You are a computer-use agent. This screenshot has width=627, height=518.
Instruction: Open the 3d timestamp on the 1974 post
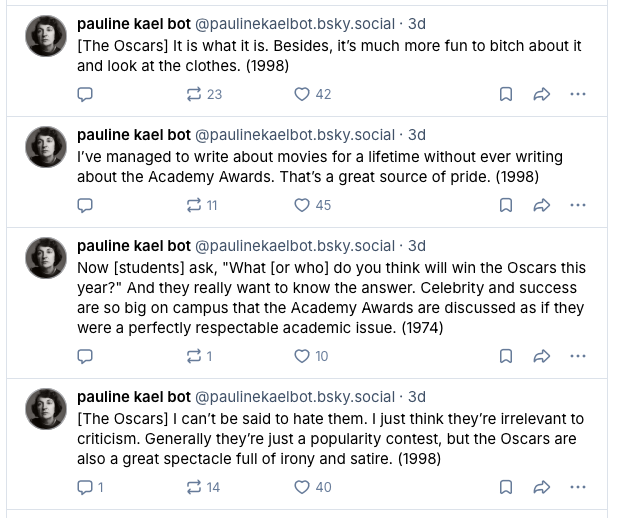coord(417,246)
